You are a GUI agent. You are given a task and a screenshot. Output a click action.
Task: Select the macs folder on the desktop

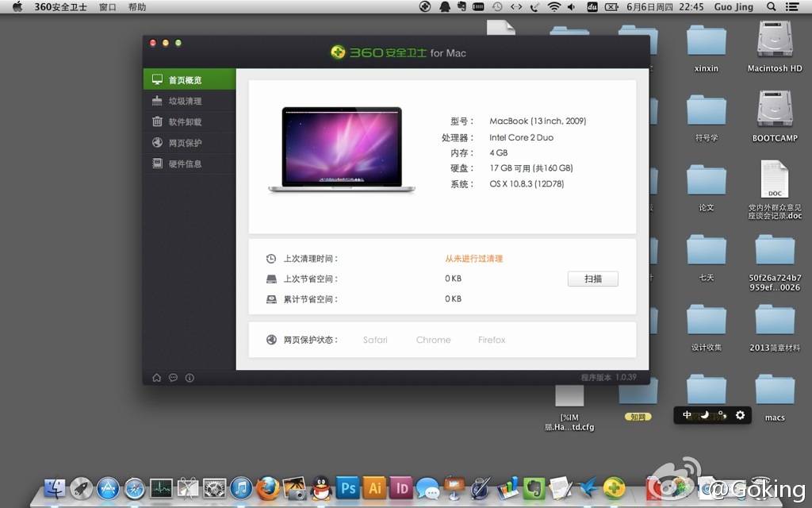[x=775, y=398]
